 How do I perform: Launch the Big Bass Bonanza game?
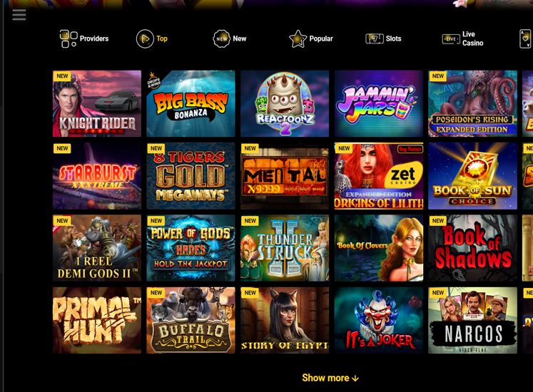click(x=191, y=103)
